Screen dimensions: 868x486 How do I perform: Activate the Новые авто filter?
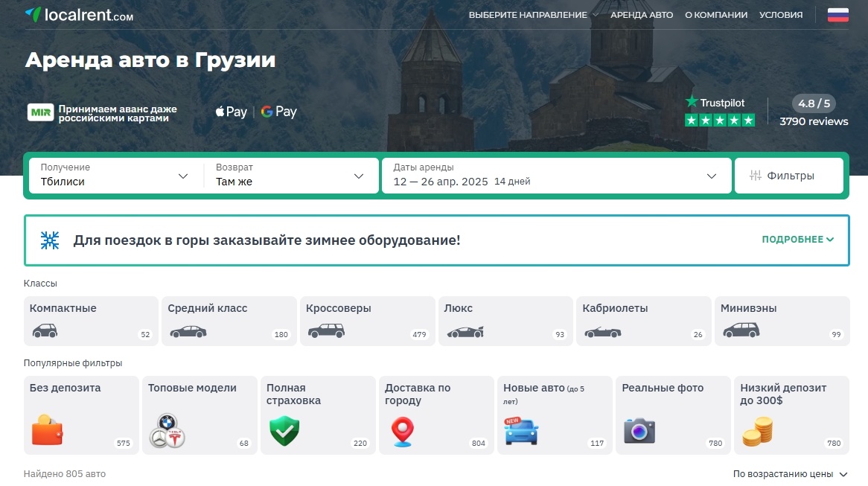521,430
